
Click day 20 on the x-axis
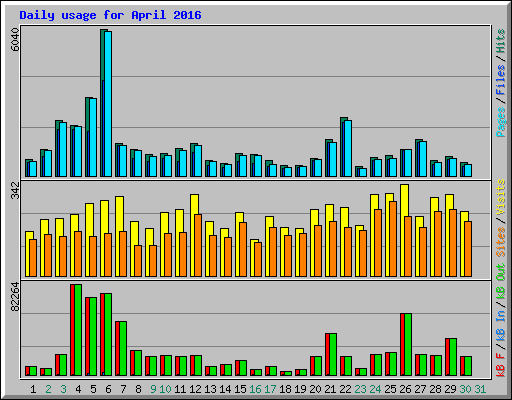tap(315, 389)
